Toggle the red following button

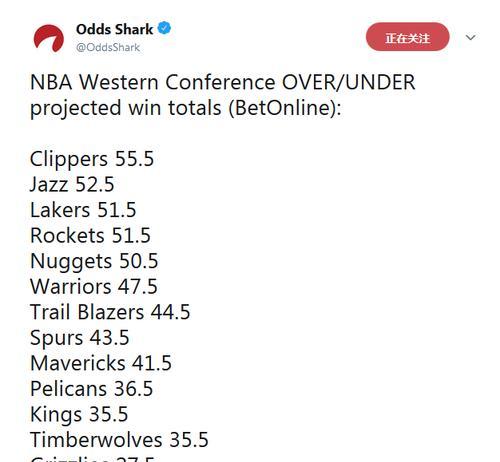tap(407, 37)
